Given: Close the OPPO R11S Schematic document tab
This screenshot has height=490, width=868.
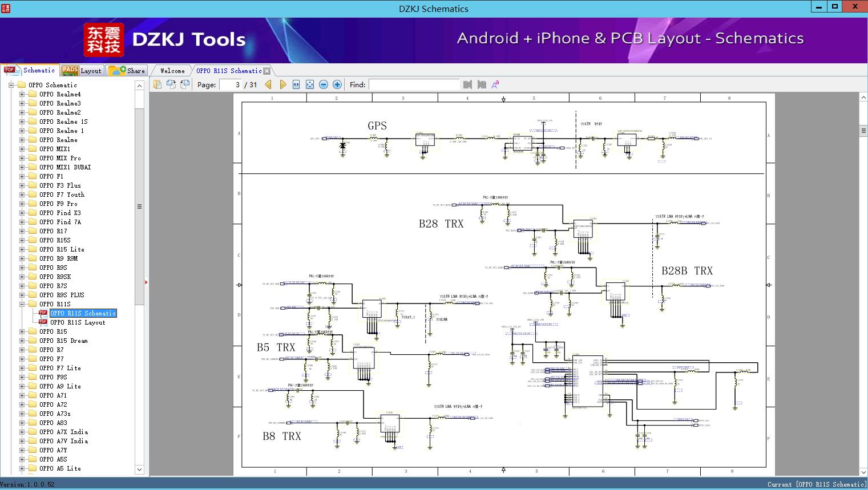Looking at the screenshot, I should pos(268,70).
